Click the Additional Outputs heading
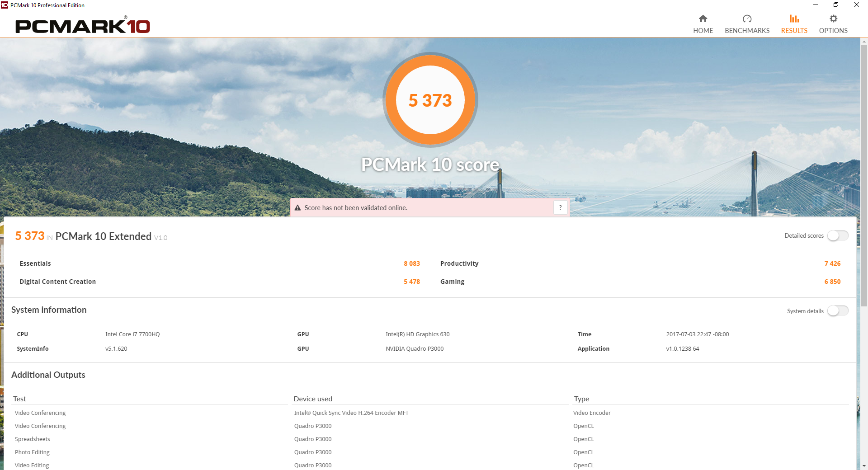 [x=48, y=375]
